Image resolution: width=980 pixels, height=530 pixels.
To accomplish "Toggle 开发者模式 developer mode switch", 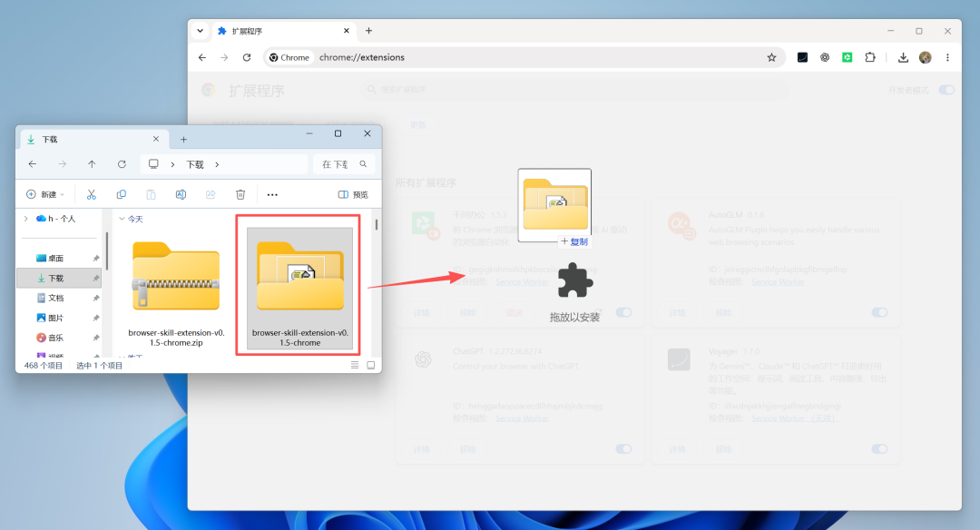I will 946,90.
